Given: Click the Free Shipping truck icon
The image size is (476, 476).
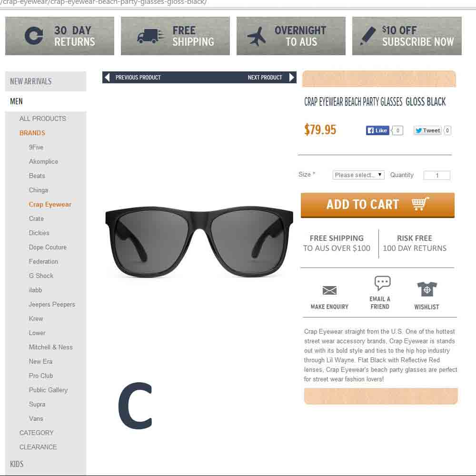Looking at the screenshot, I should tap(150, 36).
